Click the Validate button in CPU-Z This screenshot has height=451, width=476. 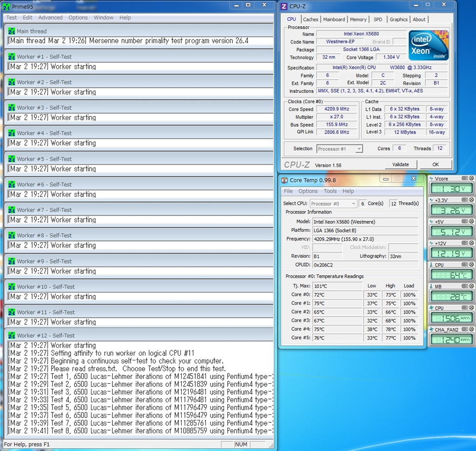400,164
